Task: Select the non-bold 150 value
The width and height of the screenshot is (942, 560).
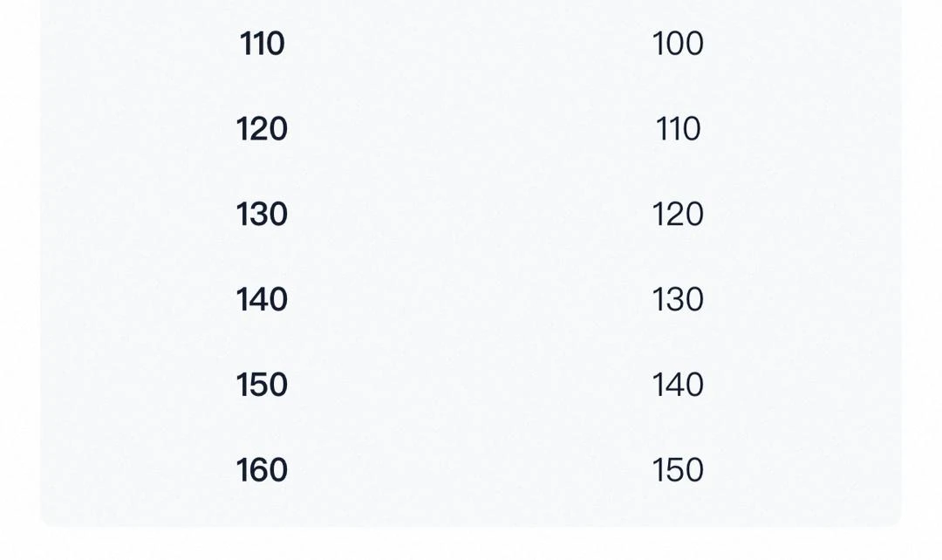Action: click(678, 470)
